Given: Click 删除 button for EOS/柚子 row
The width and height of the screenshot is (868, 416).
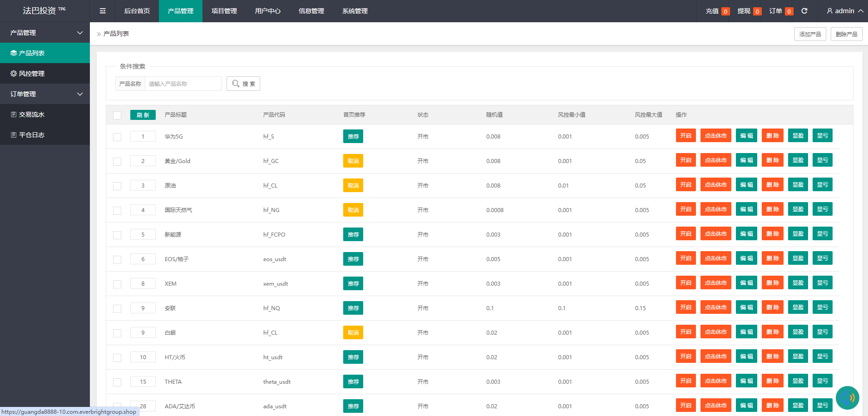Looking at the screenshot, I should [x=773, y=258].
